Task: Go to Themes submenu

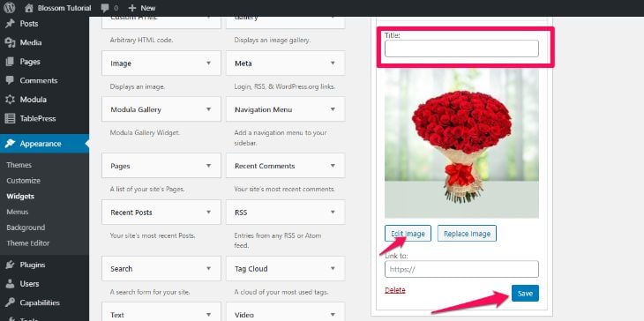Action: 19,165
